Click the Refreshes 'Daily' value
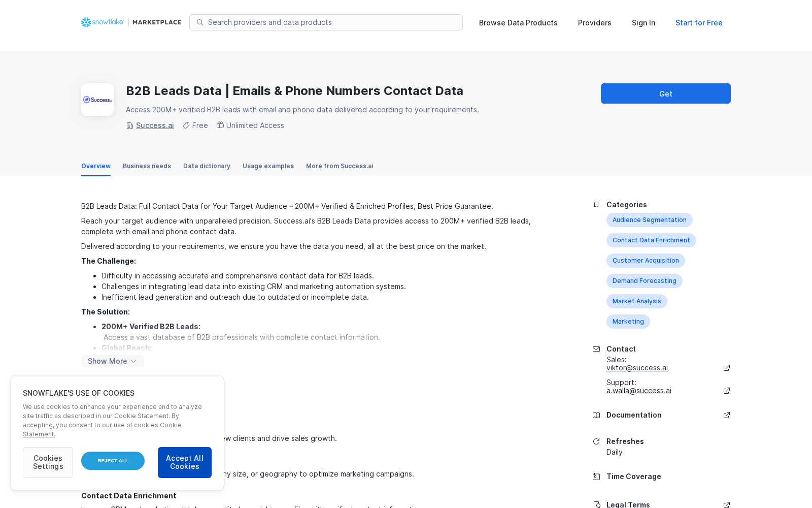The height and width of the screenshot is (508, 812). tap(615, 452)
